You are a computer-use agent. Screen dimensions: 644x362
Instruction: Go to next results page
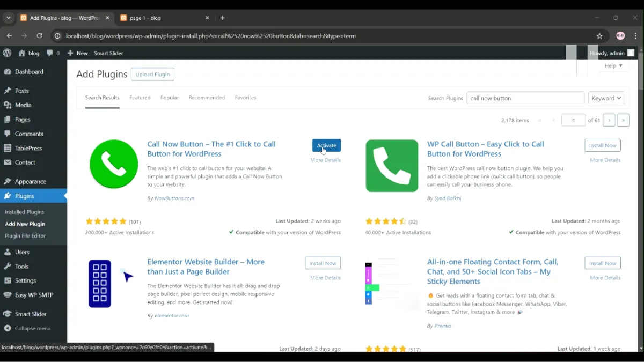[609, 120]
